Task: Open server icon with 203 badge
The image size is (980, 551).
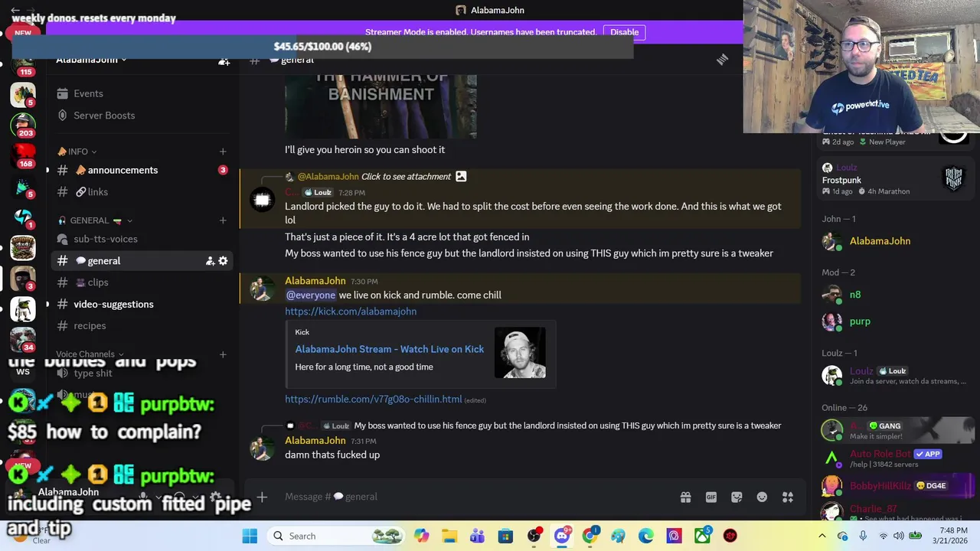Action: 23,125
